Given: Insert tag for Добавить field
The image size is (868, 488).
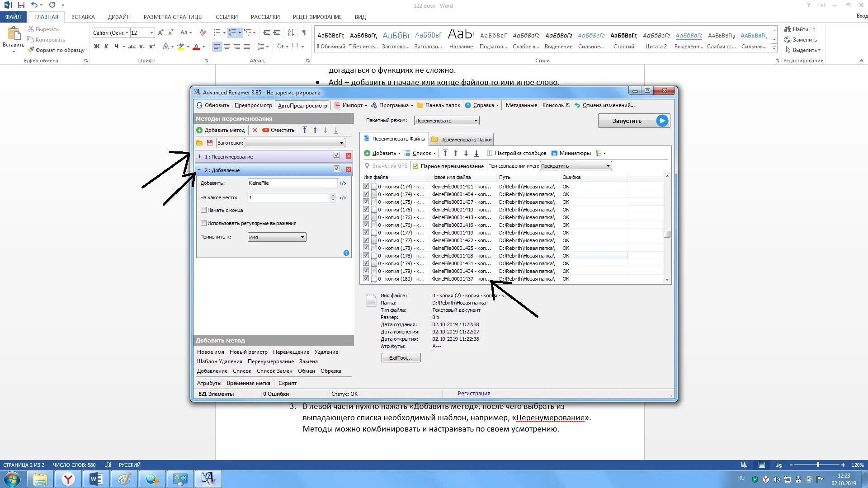Looking at the screenshot, I should (343, 183).
